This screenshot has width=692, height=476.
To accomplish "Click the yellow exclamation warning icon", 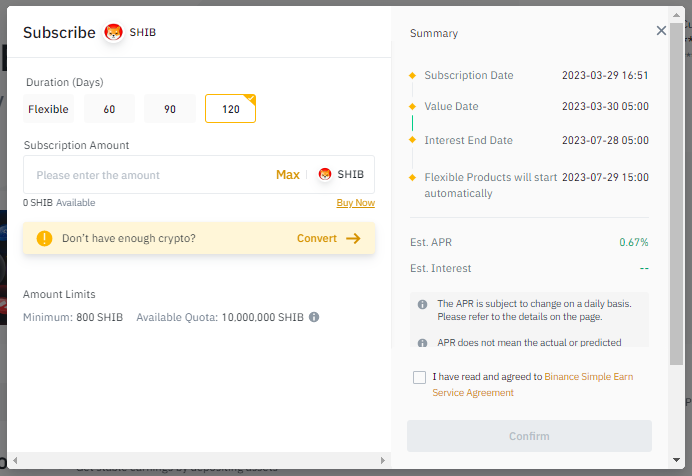I will point(44,238).
